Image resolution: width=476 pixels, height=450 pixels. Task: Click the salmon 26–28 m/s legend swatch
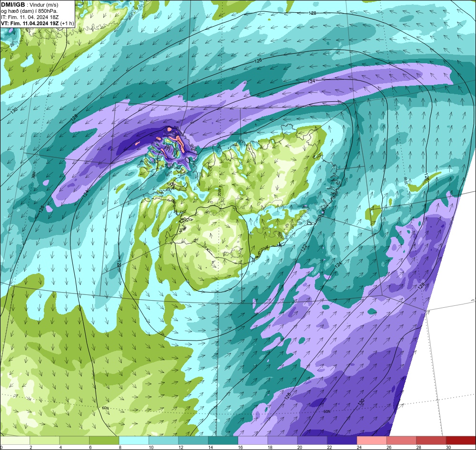(x=402, y=440)
